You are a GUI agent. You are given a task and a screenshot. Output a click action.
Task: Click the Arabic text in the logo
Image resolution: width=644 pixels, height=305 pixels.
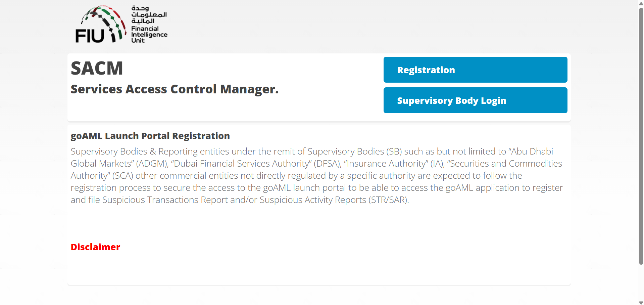click(149, 14)
